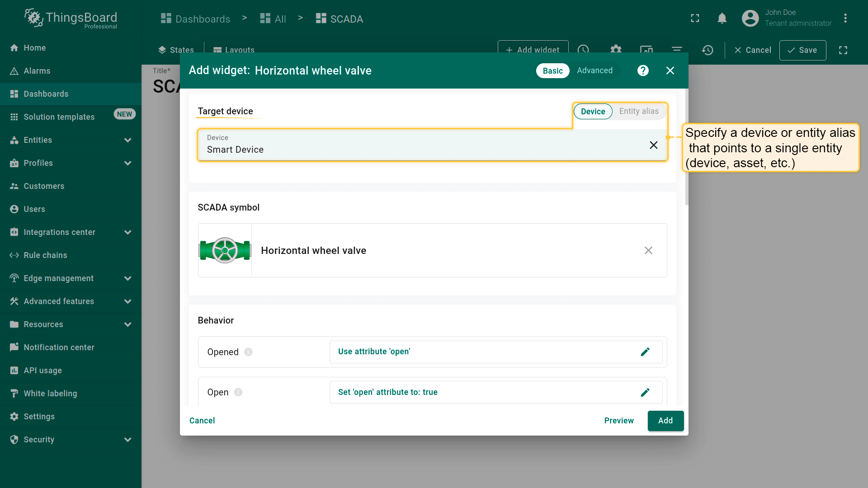Toggle fullscreen icon in top bar

tap(695, 19)
